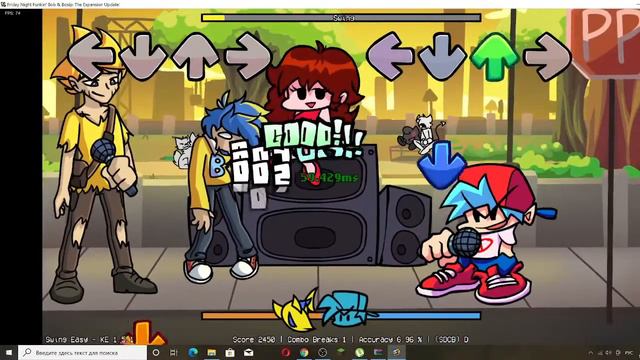640x360 pixels.
Task: Show hidden system tray icons chevron
Action: [x=591, y=353]
